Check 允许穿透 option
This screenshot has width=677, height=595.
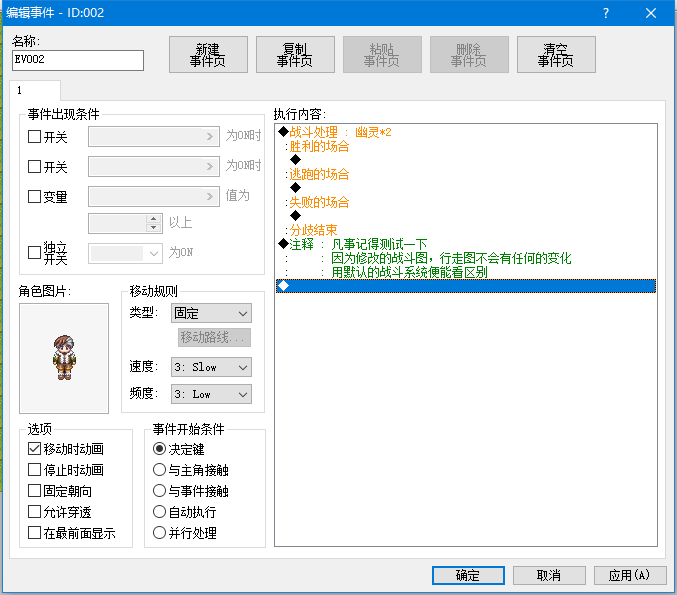pyautogui.click(x=34, y=512)
